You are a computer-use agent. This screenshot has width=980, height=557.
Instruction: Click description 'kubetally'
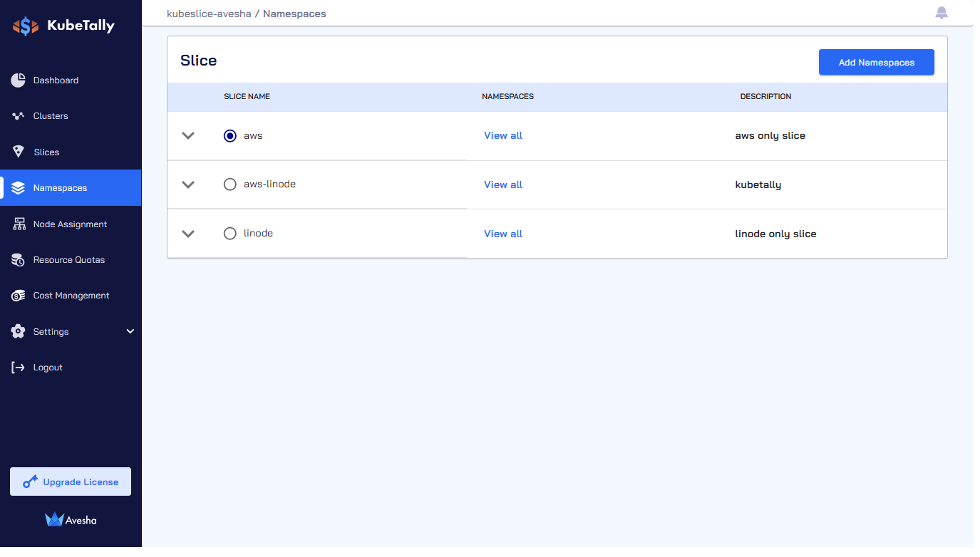[x=758, y=184]
